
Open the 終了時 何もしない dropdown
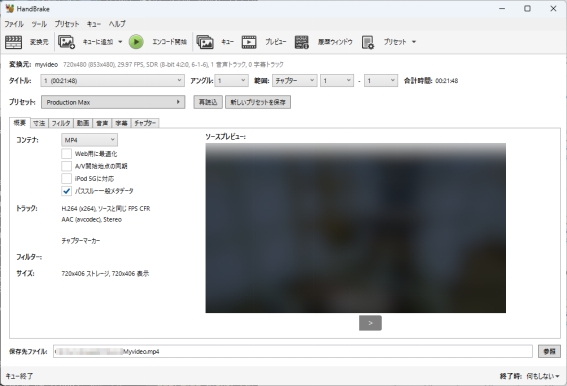click(543, 376)
